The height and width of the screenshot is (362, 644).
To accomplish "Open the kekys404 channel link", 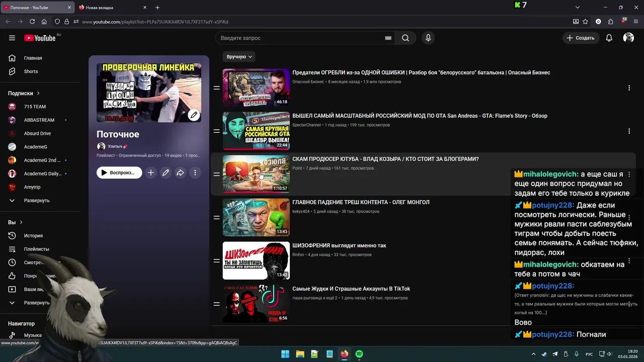I will point(301,211).
